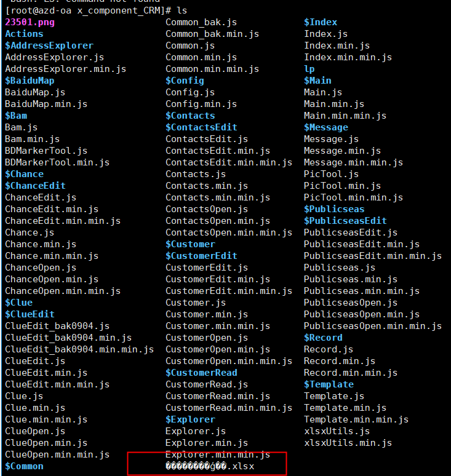Screen dimensions: 451x476
Task: Select the $Explorer directory name
Action: point(190,419)
